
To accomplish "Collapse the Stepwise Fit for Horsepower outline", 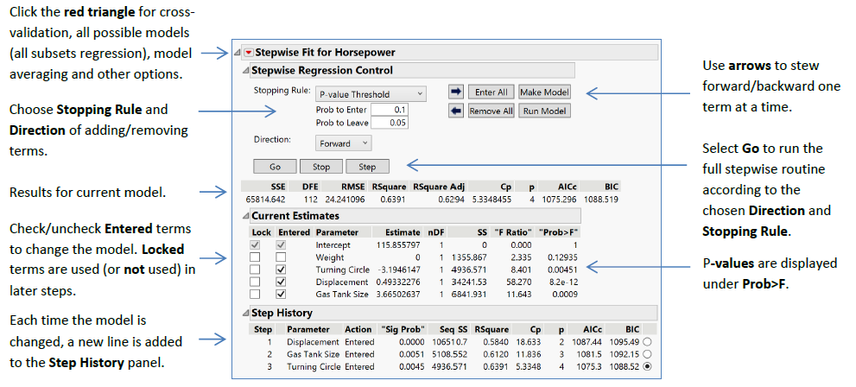I will coord(237,53).
